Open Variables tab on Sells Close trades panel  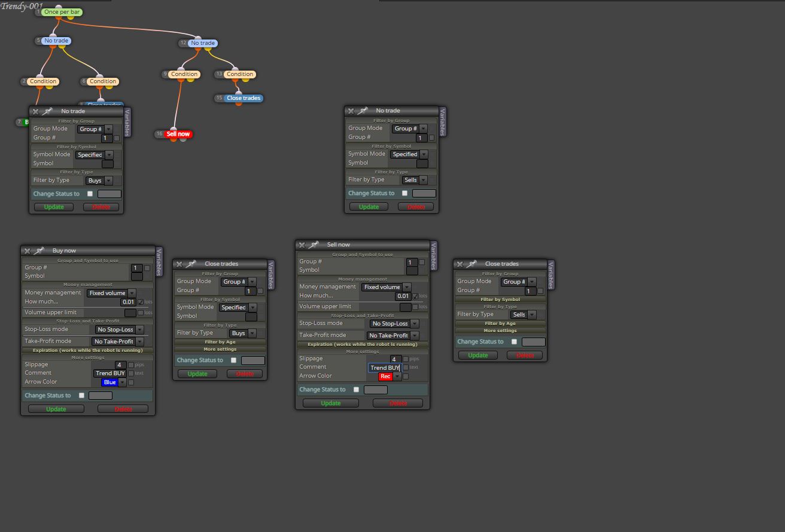(x=550, y=275)
